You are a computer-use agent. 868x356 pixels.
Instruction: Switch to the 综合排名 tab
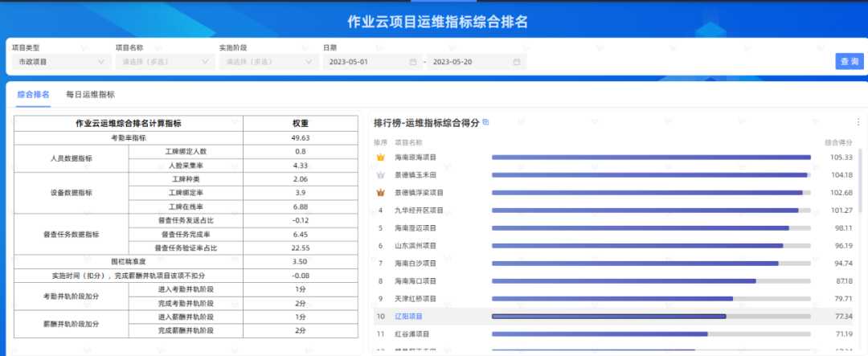point(34,95)
